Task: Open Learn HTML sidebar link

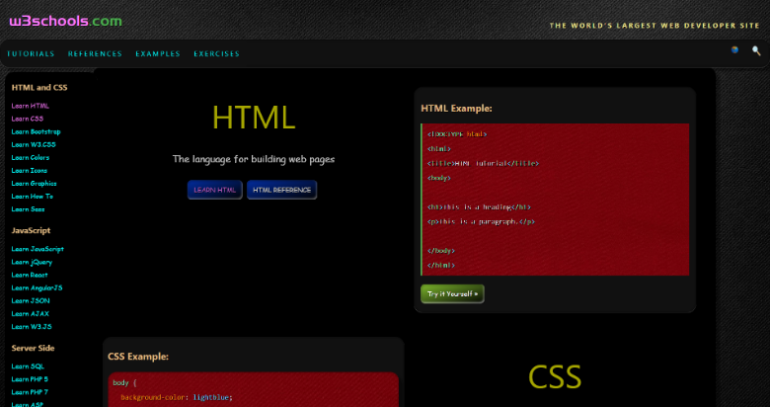Action: coord(30,106)
